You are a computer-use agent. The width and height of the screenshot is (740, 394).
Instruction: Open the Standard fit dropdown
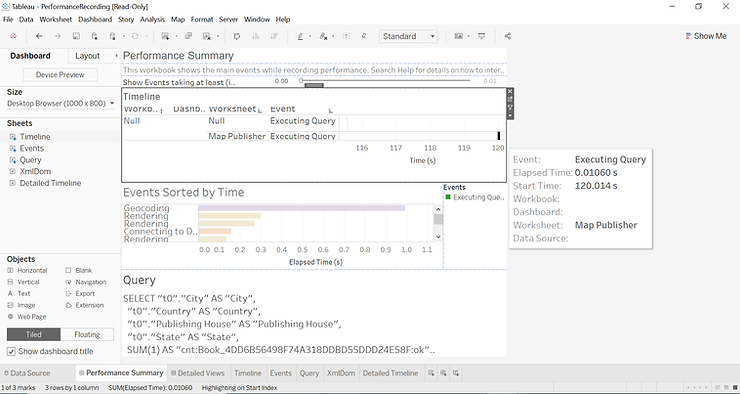pos(408,36)
